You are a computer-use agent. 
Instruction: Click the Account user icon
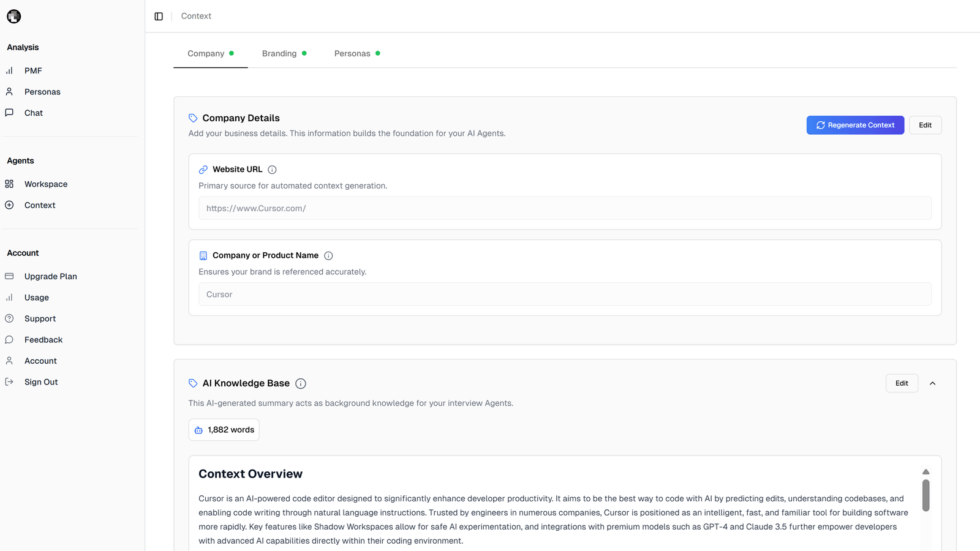pos(9,361)
